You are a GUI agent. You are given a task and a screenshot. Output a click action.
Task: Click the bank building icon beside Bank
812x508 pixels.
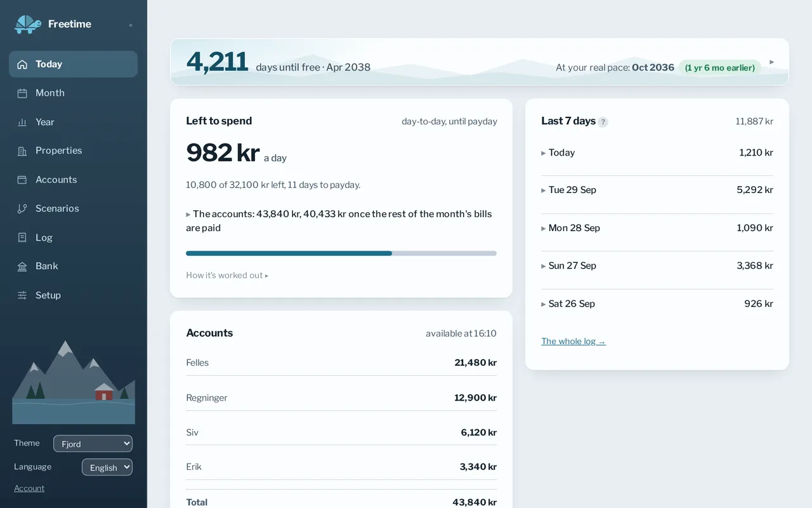[22, 267]
